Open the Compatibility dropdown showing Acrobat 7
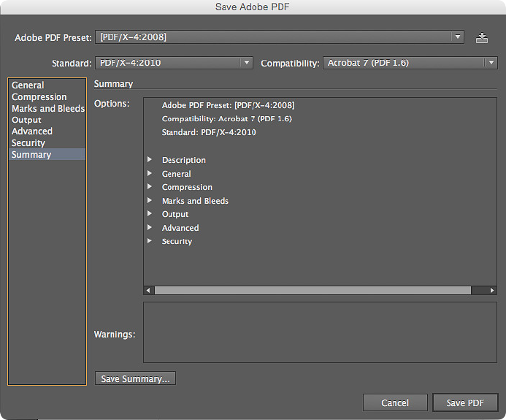Viewport: 506px width, 420px height. click(x=410, y=63)
